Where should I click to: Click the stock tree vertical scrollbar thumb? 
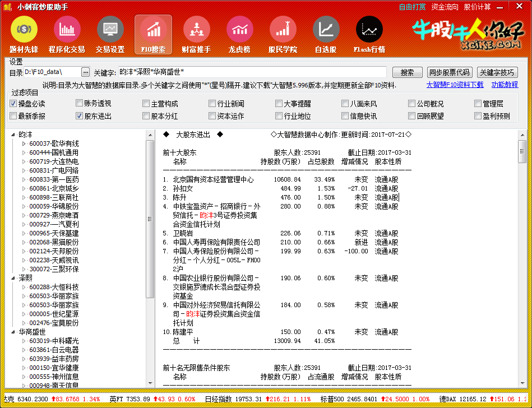(150, 219)
